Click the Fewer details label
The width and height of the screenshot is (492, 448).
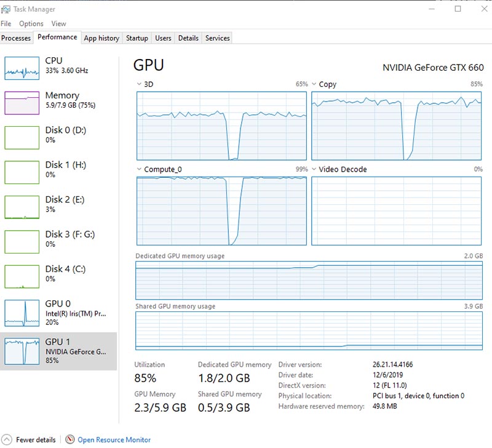(36, 440)
